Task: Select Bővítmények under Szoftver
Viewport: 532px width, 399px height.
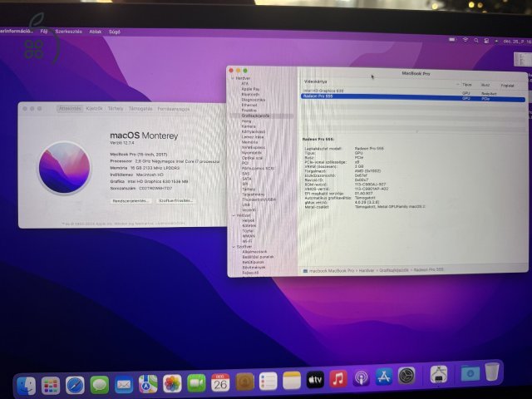Action: (x=254, y=268)
